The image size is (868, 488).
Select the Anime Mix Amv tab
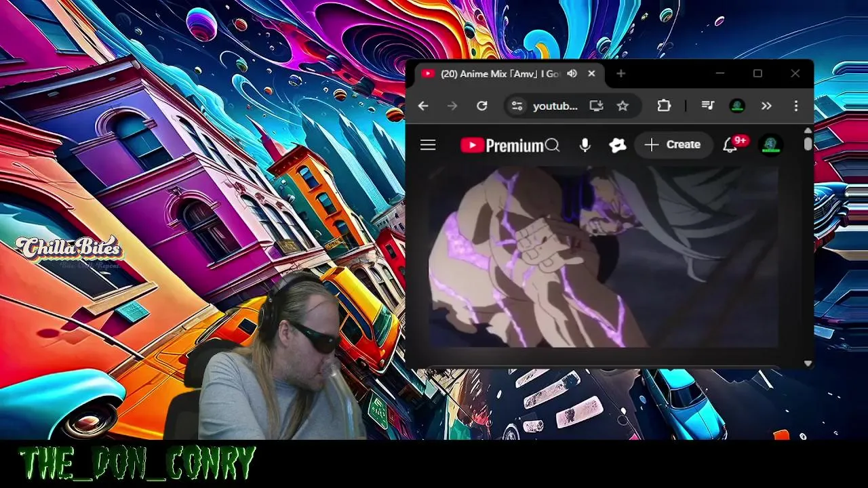pos(500,74)
